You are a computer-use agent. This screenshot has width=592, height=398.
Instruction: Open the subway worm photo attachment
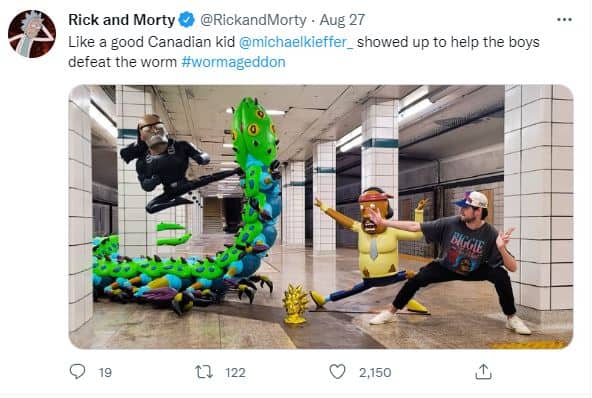(321, 217)
